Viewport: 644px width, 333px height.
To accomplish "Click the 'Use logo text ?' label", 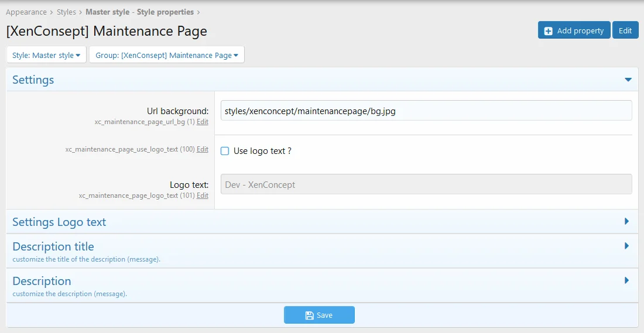I will click(x=262, y=151).
